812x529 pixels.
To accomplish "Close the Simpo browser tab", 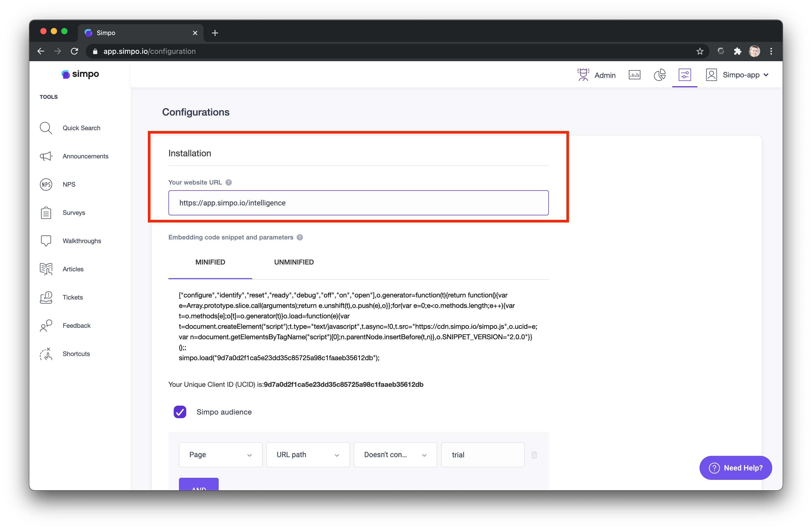I will tap(195, 33).
